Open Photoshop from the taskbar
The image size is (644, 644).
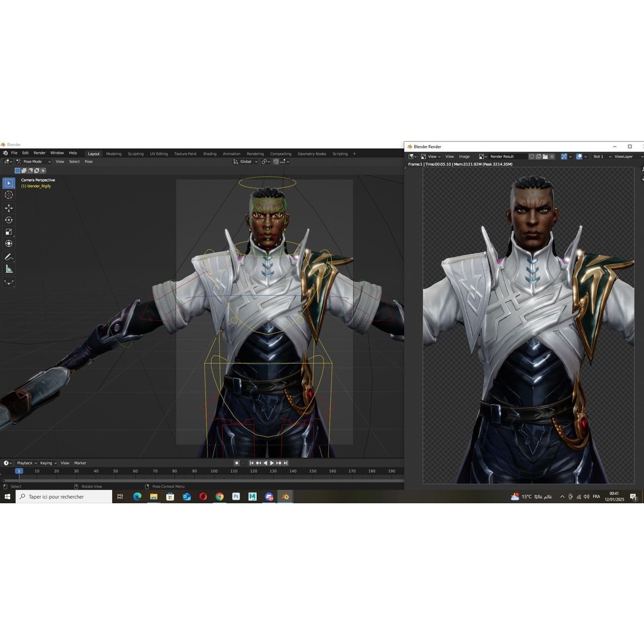tap(236, 497)
